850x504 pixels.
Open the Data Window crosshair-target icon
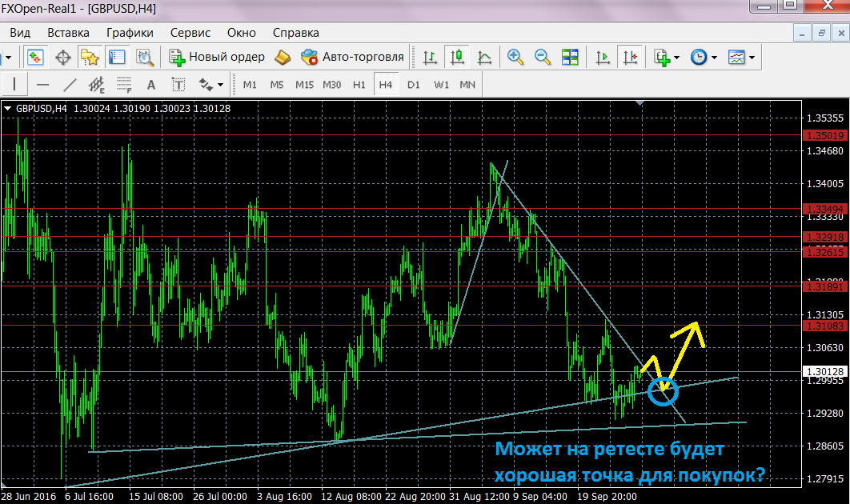(63, 57)
